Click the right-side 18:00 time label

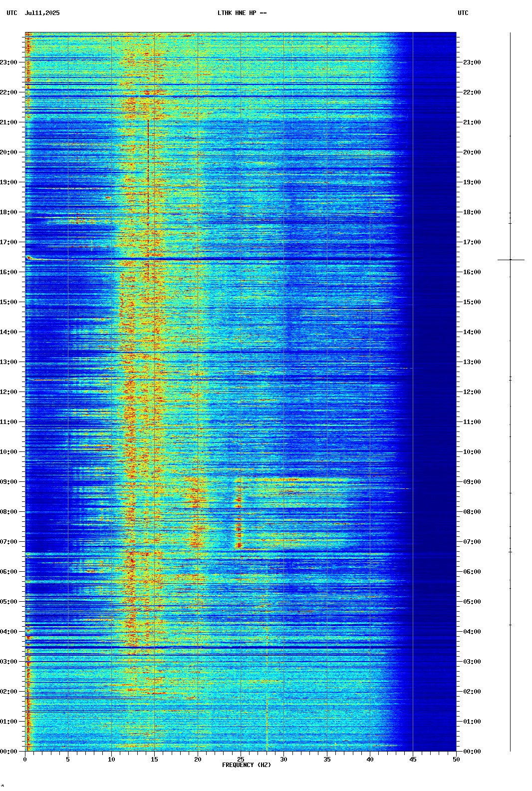472,212
